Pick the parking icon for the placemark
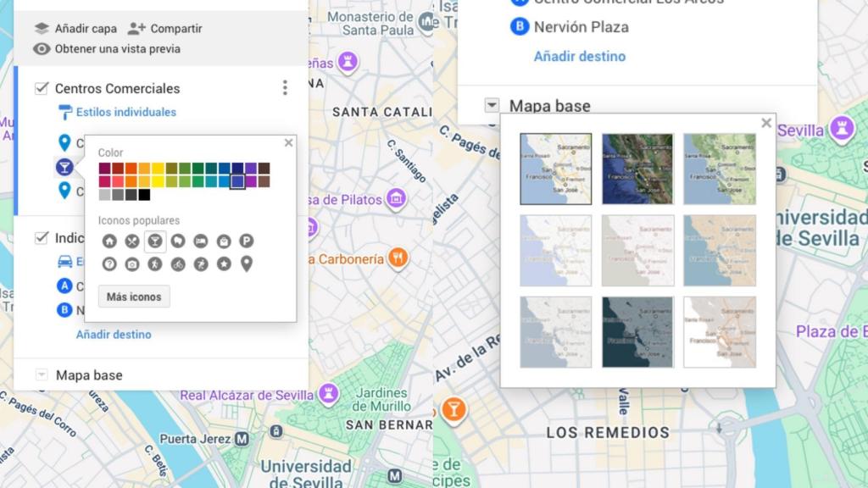Image resolution: width=868 pixels, height=488 pixels. tap(246, 241)
